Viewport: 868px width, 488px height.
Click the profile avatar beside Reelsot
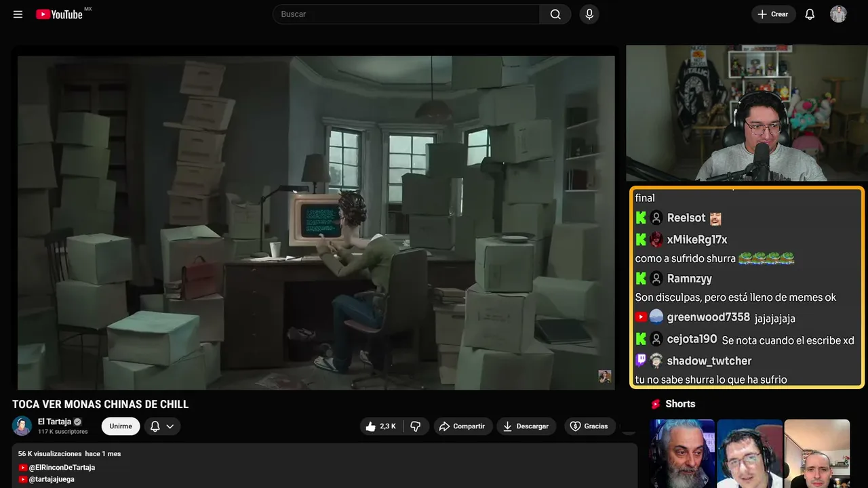[656, 218]
